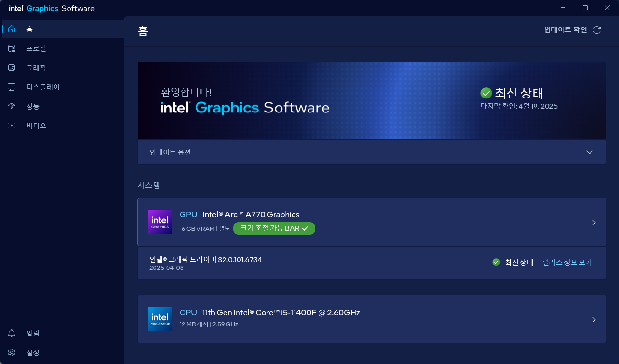The image size is (619, 364).
Task: Open the 홈 menu item
Action: pyautogui.click(x=63, y=29)
